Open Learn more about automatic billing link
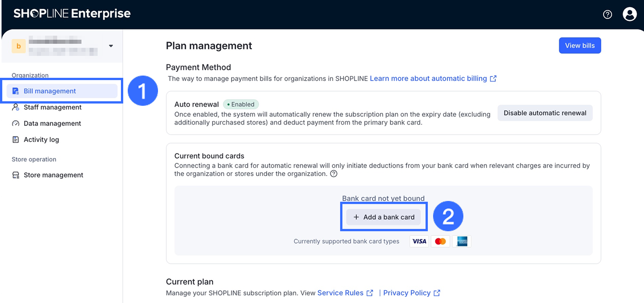This screenshot has width=644, height=303. click(428, 79)
